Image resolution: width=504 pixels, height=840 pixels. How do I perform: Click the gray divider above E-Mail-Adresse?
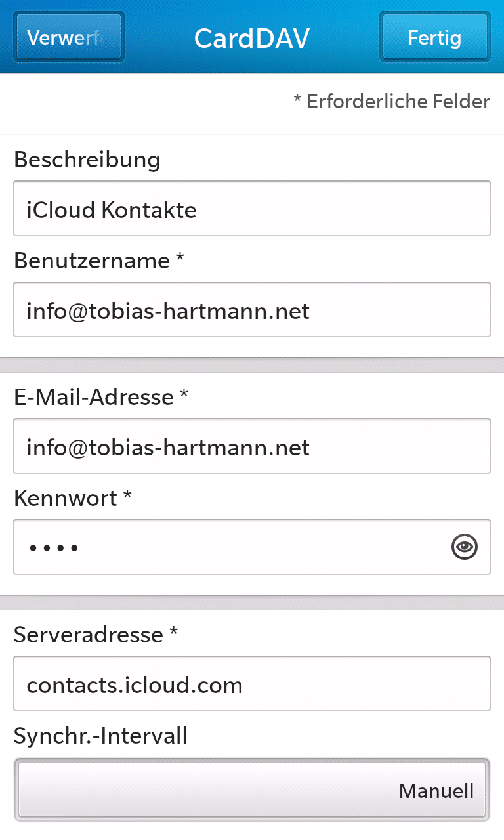pos(252,366)
